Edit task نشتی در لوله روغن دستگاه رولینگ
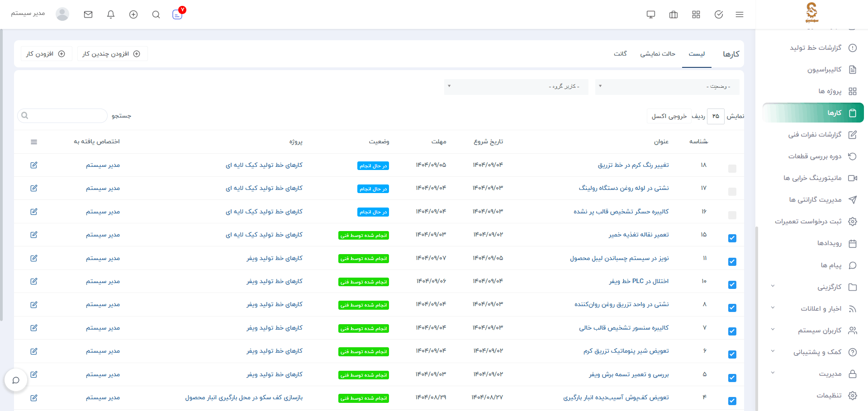The height and width of the screenshot is (411, 868). click(x=34, y=188)
